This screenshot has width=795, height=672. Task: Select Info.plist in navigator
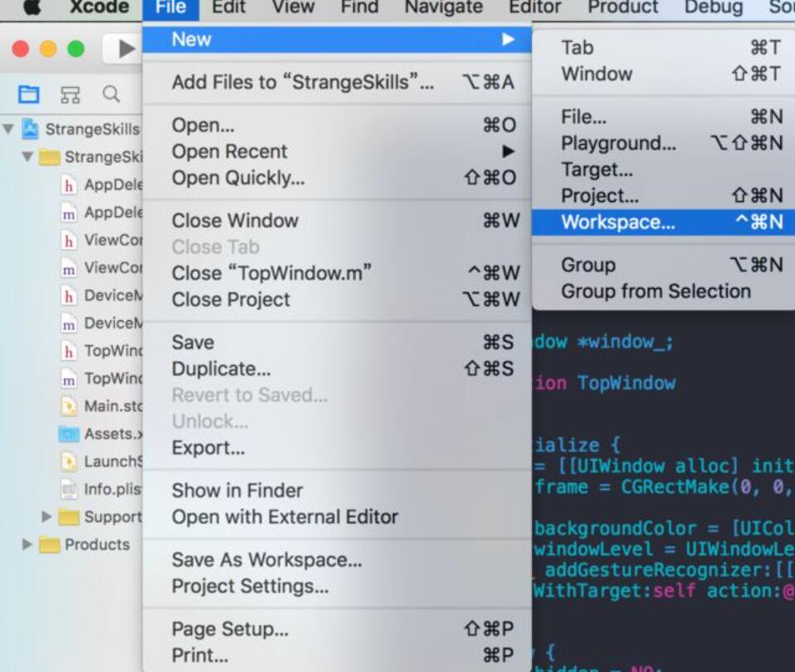pos(113,489)
